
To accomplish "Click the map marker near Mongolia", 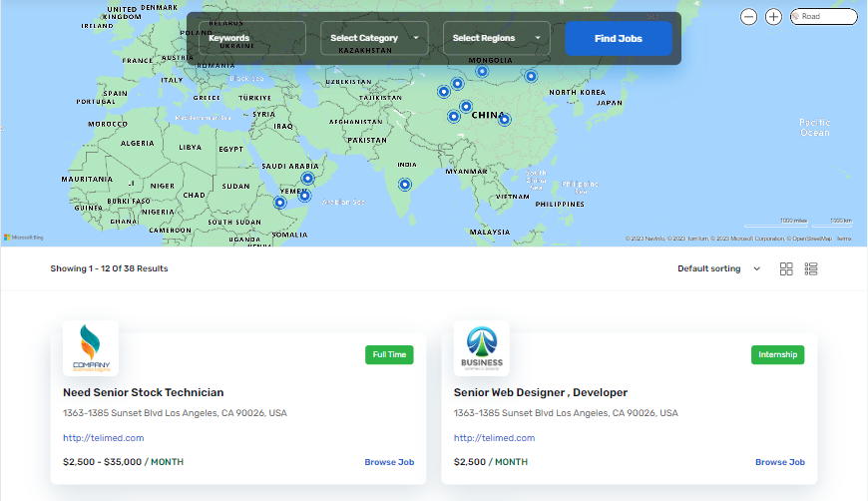I will [x=482, y=71].
